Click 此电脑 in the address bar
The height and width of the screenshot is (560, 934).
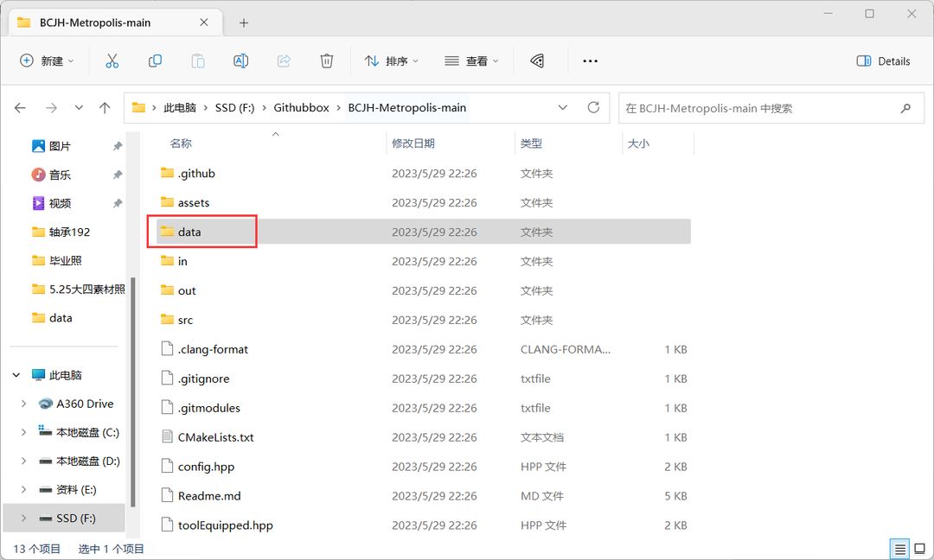tap(180, 108)
